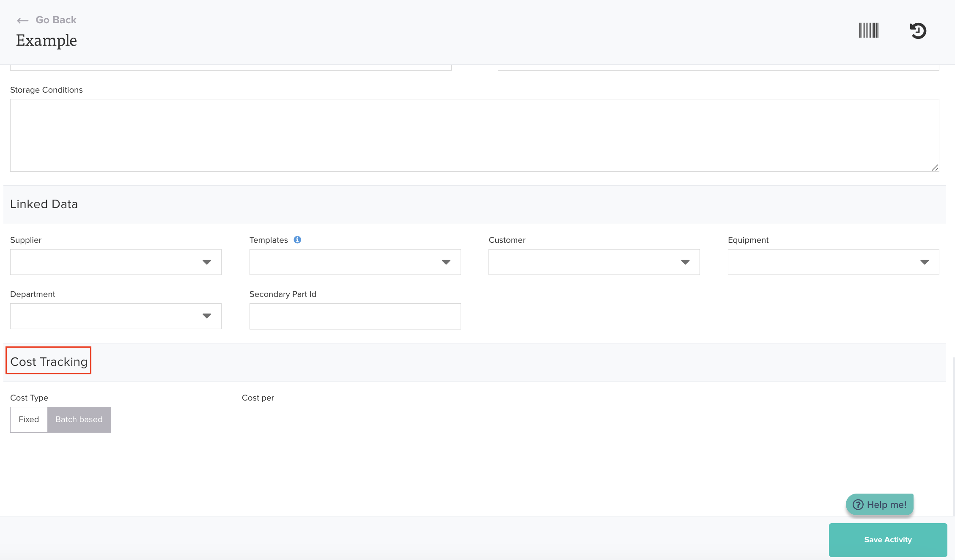Image resolution: width=955 pixels, height=560 pixels.
Task: Click the Help me question mark icon
Action: point(858,505)
